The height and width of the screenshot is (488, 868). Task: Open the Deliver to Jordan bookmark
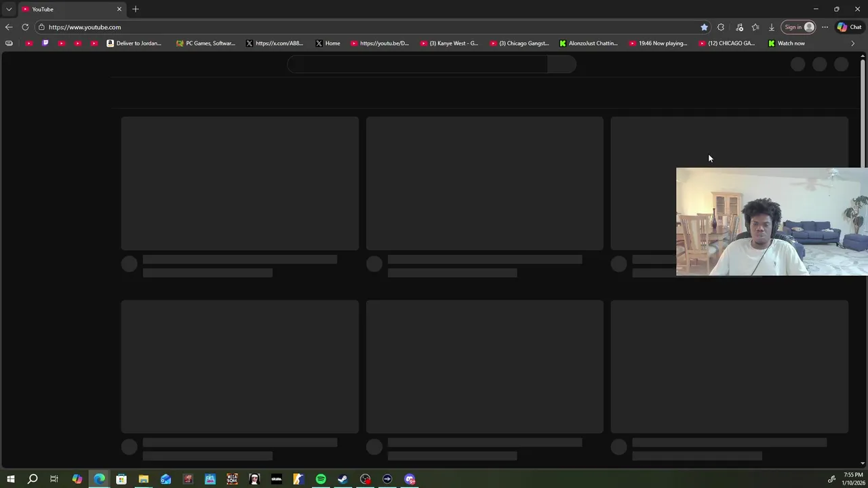134,43
